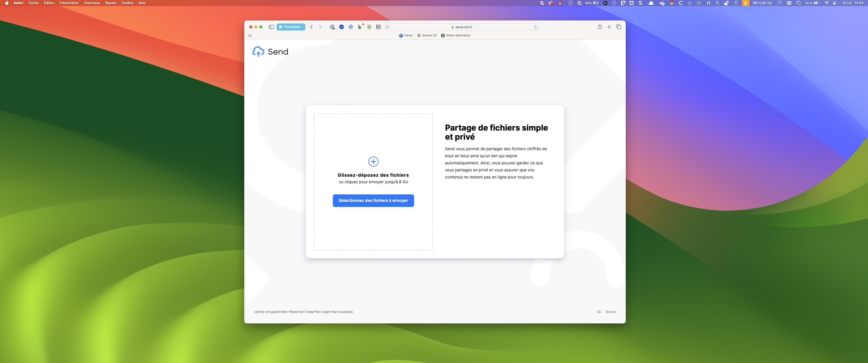The height and width of the screenshot is (363, 868).
Task: Open the 1Password-style lock extension icon
Action: 332,27
